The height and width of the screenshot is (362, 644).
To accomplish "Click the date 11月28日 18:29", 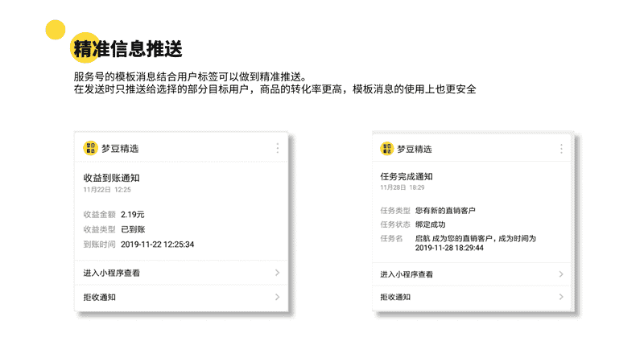I will click(402, 187).
